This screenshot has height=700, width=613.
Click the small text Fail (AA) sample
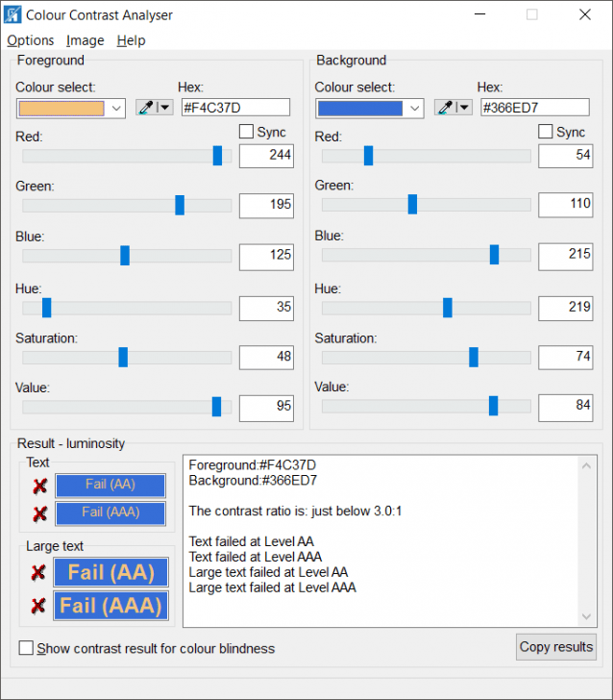coord(110,486)
